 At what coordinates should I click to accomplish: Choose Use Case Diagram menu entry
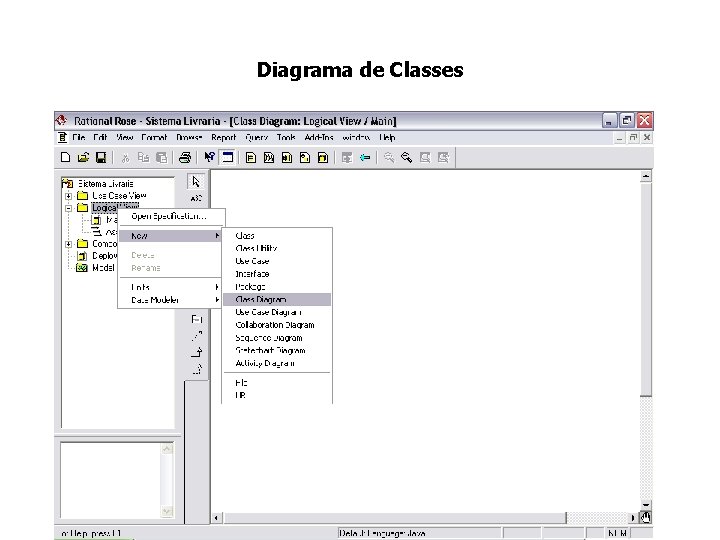click(x=277, y=312)
